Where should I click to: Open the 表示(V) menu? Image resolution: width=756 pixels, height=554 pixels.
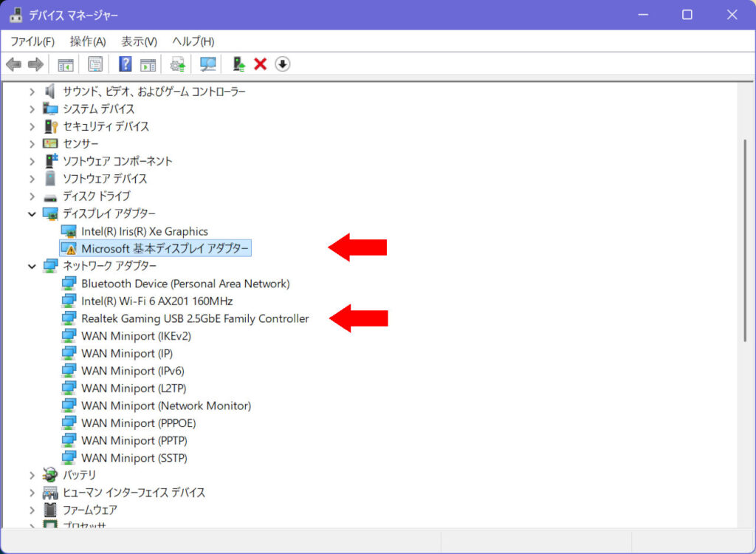139,41
